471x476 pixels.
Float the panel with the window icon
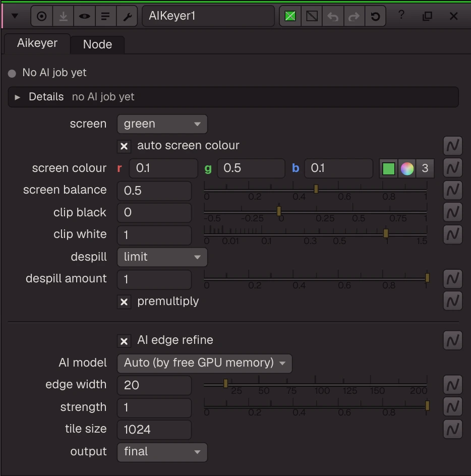pos(427,16)
